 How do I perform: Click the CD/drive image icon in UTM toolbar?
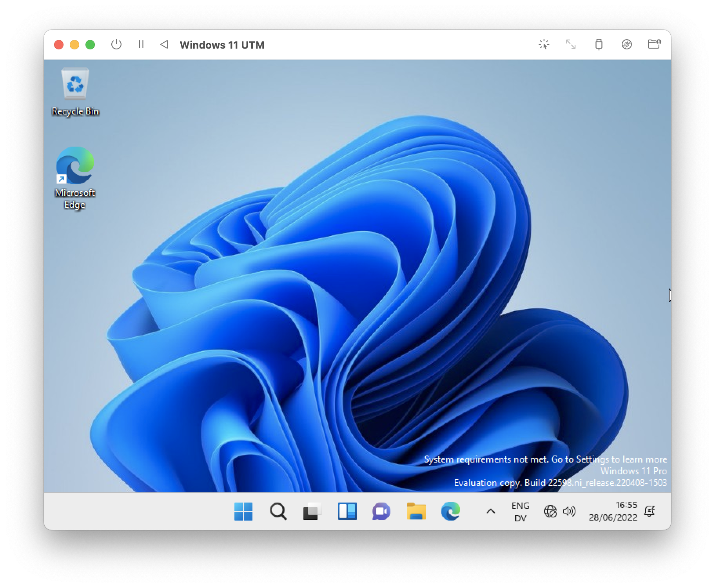click(x=626, y=44)
